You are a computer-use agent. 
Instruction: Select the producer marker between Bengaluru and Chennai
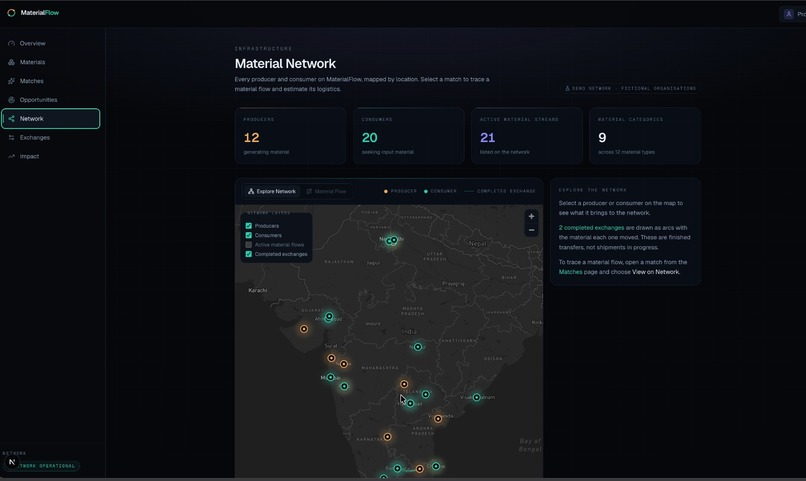[x=419, y=469]
